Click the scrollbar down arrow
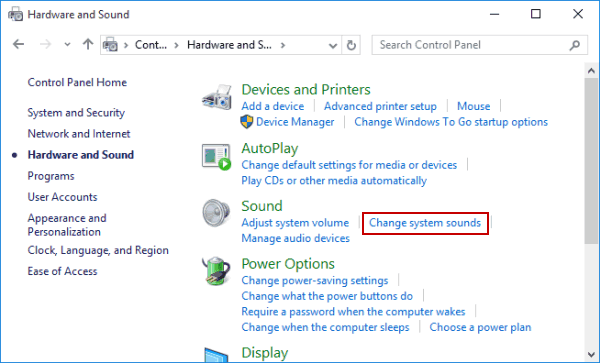This screenshot has height=363, width=600. [591, 354]
